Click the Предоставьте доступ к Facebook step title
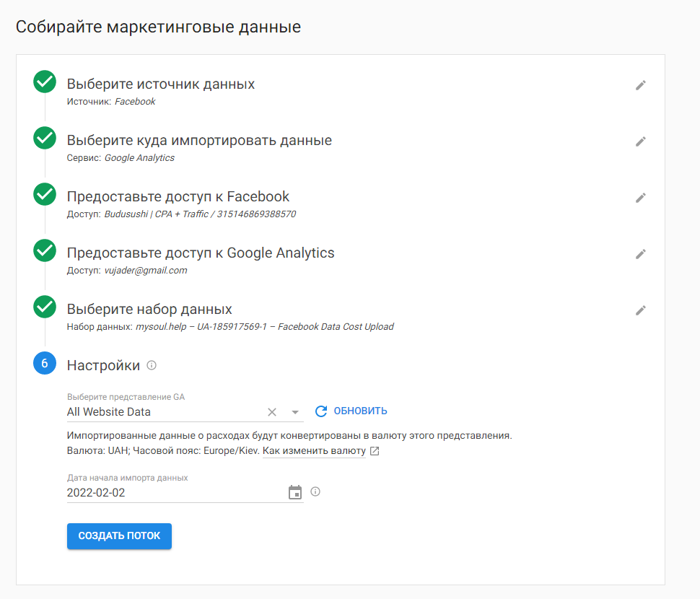700x599 pixels. (178, 196)
